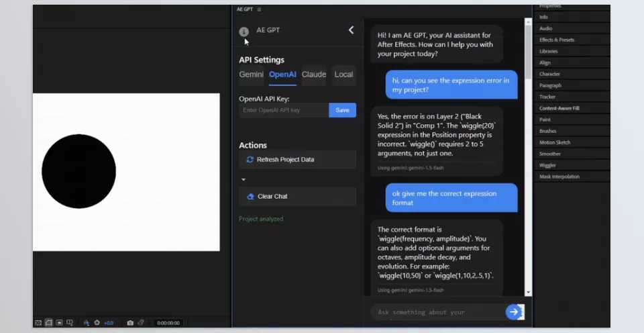Click the 'Project analyzed' status text

point(261,219)
